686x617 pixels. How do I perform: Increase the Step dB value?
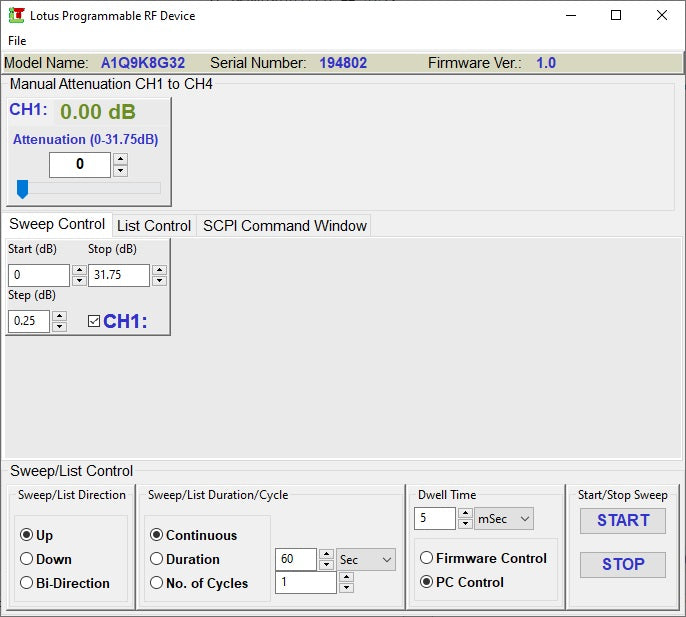tap(59, 316)
